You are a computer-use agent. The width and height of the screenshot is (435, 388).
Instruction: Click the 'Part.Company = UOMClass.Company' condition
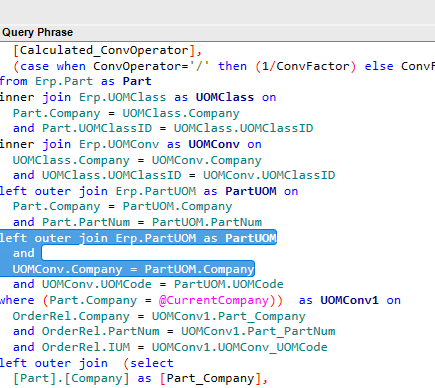(x=126, y=113)
